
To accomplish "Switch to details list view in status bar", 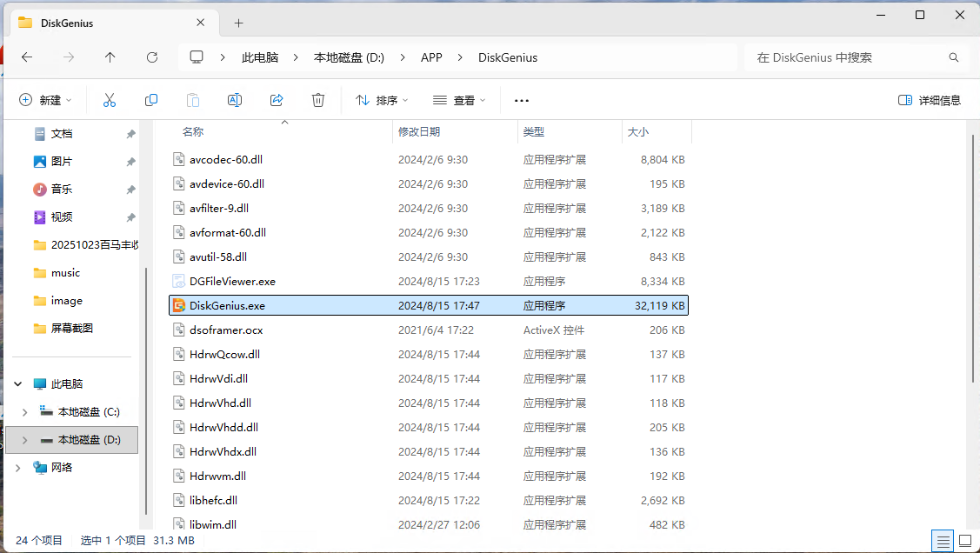I will [943, 541].
